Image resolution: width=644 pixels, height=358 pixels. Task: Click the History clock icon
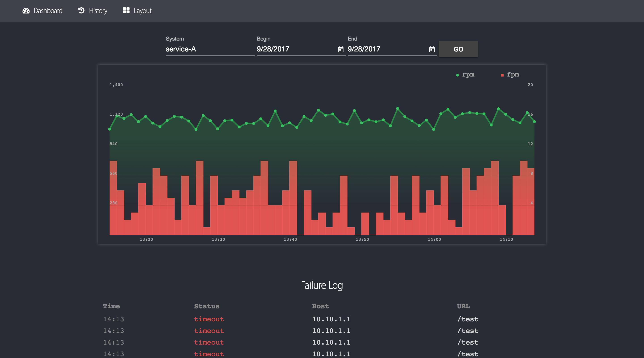point(81,11)
